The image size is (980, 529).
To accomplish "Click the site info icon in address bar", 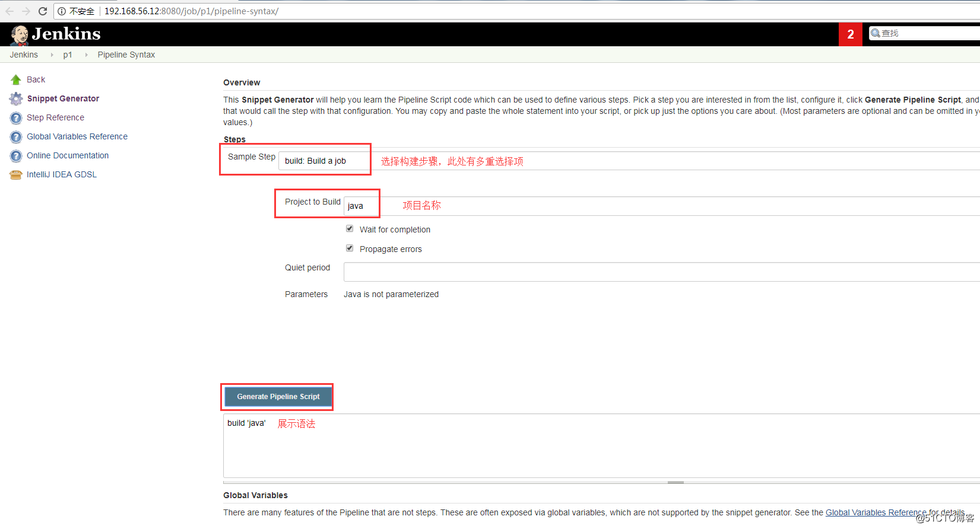I will point(62,11).
